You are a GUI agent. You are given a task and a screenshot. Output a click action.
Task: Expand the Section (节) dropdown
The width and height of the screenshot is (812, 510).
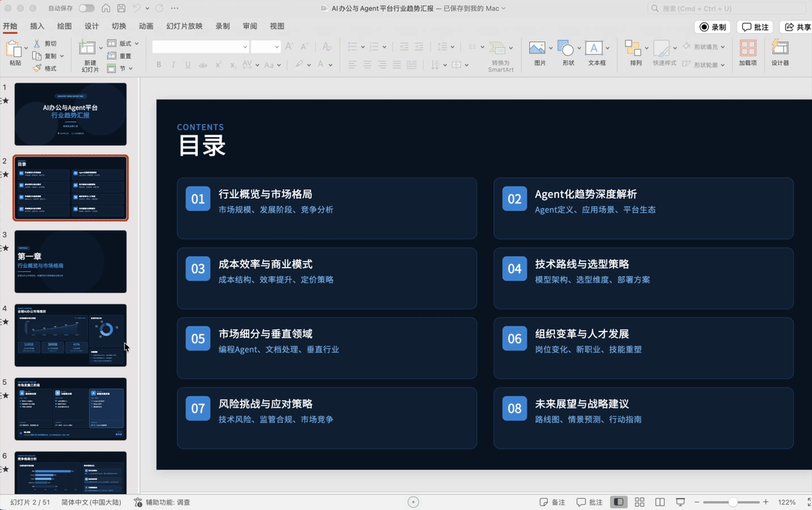(x=131, y=68)
